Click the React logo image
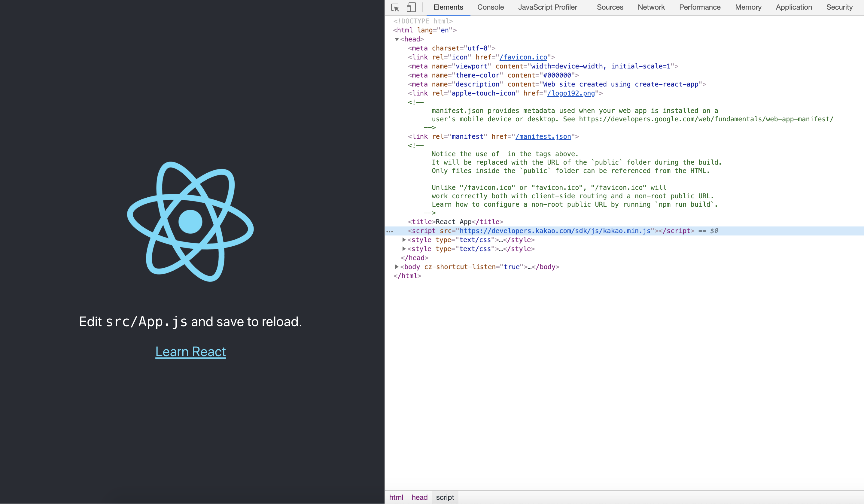Image resolution: width=864 pixels, height=504 pixels. (x=191, y=221)
